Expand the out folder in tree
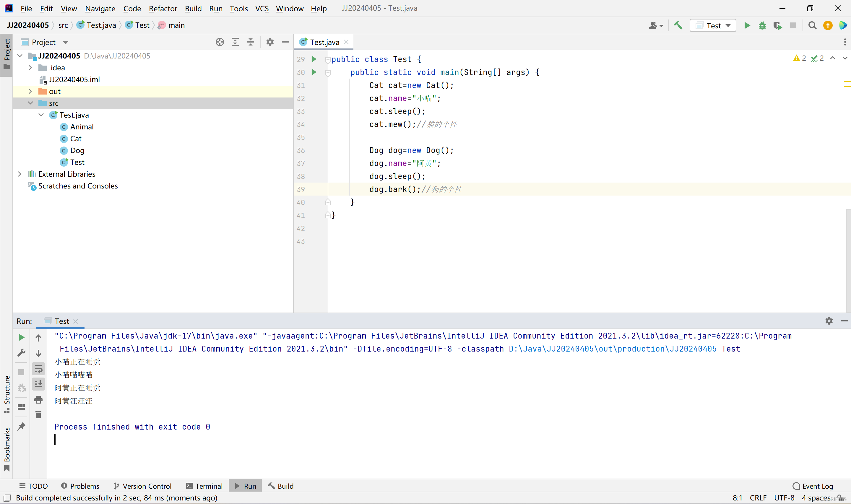The width and height of the screenshot is (851, 504). [x=30, y=91]
